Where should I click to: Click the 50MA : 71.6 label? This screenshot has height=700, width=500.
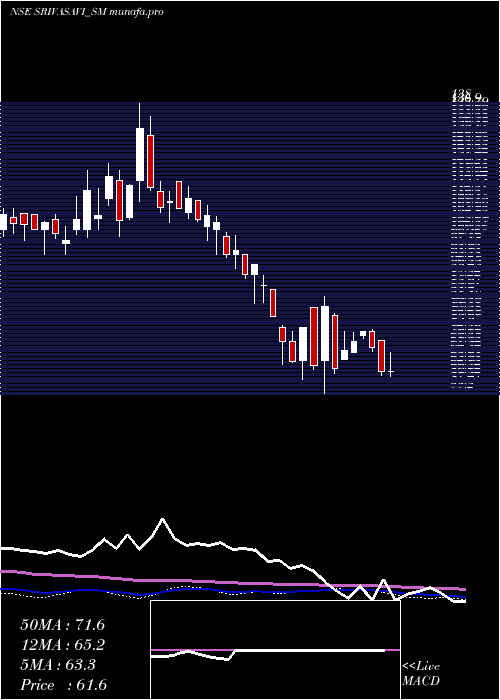(x=63, y=625)
